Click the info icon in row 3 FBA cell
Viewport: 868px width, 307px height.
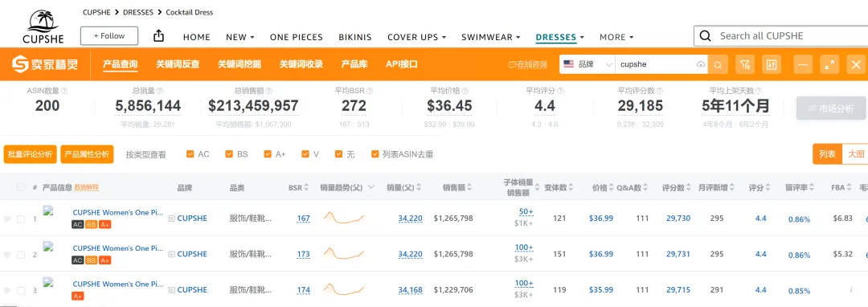click(x=850, y=290)
